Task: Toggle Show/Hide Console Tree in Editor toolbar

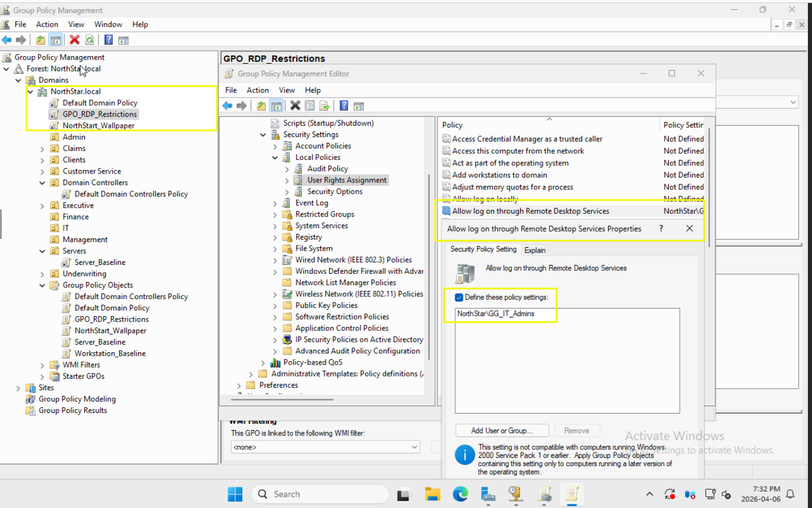Action: 276,106
